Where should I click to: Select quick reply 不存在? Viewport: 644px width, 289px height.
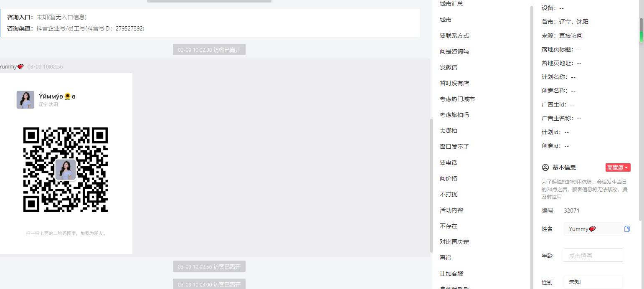coord(449,226)
